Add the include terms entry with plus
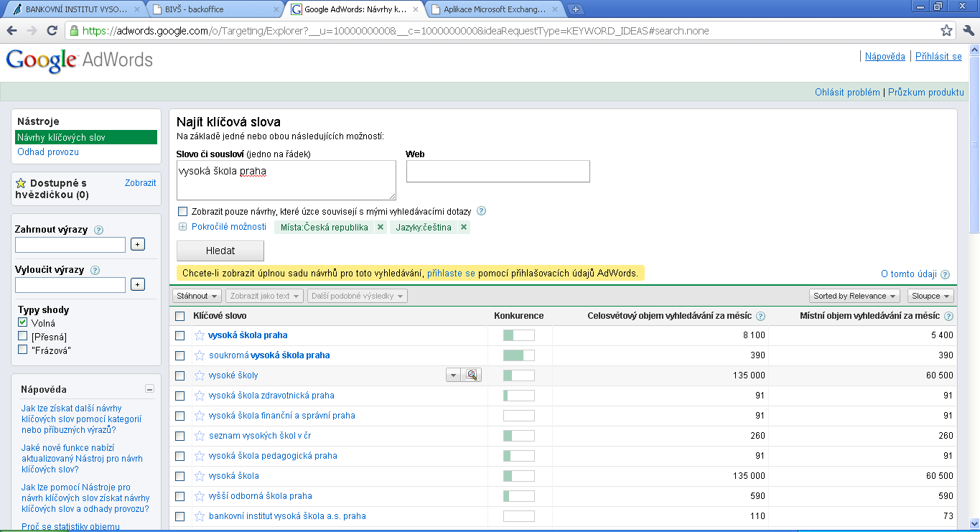The height and width of the screenshot is (532, 980). (x=138, y=245)
